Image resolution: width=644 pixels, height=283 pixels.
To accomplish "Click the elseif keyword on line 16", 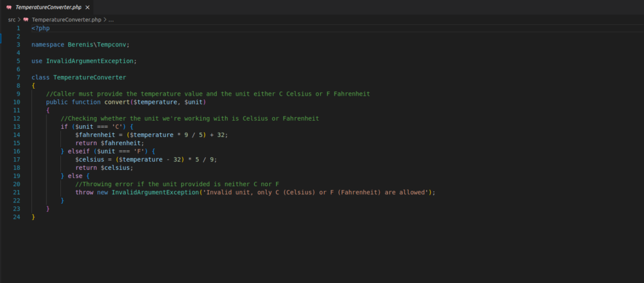I will (x=79, y=152).
